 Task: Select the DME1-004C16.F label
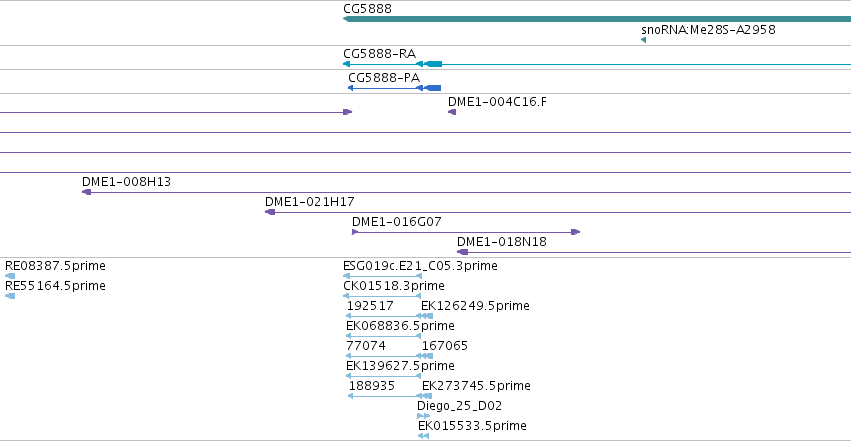point(497,101)
